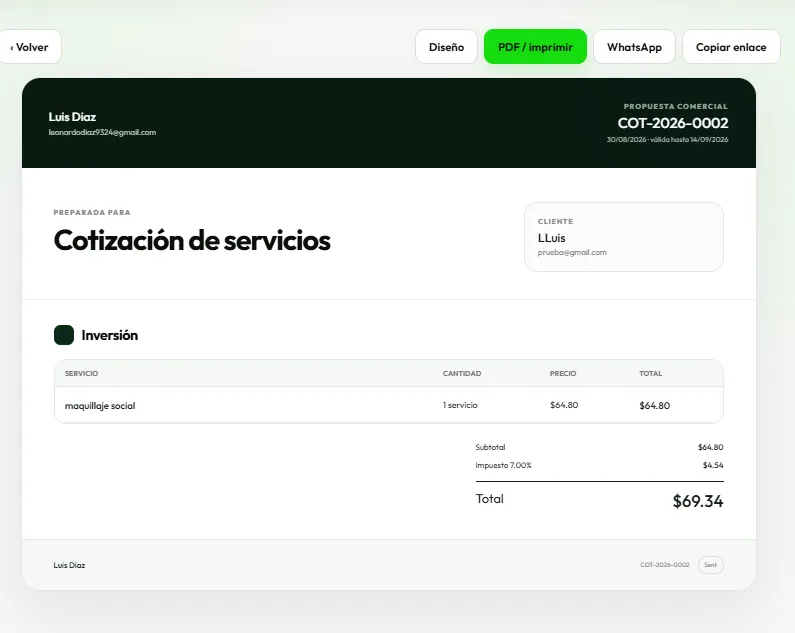This screenshot has height=633, width=795.
Task: Click footer quote number COT-2026-0002
Action: pos(665,565)
